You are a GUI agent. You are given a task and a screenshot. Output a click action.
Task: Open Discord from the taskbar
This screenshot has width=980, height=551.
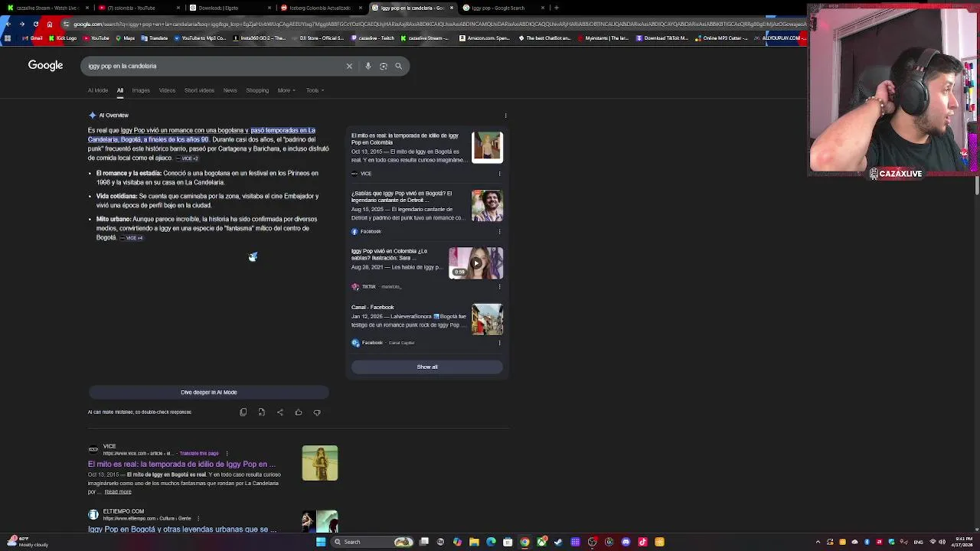point(626,542)
